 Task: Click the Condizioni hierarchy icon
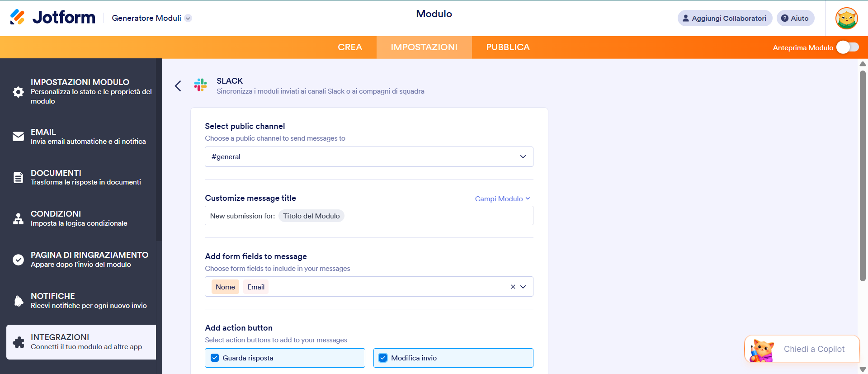18,218
